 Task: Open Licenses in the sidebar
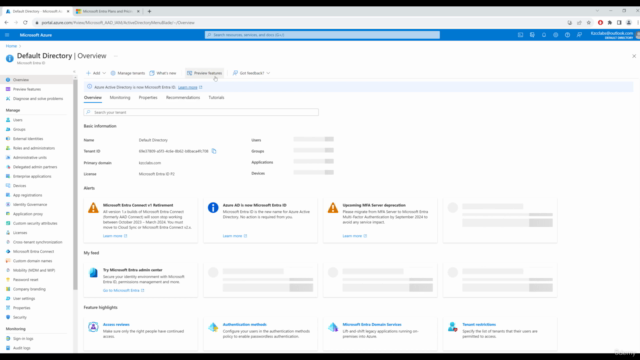click(x=20, y=233)
